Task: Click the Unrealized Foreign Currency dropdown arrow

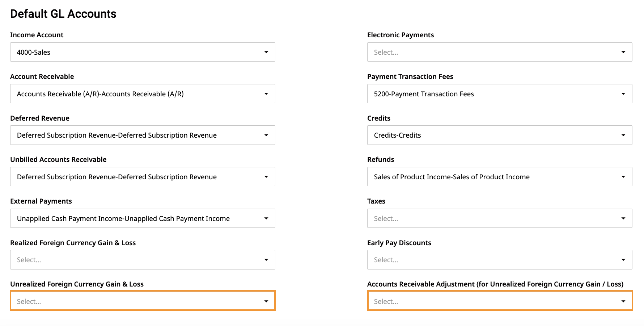Action: point(266,301)
